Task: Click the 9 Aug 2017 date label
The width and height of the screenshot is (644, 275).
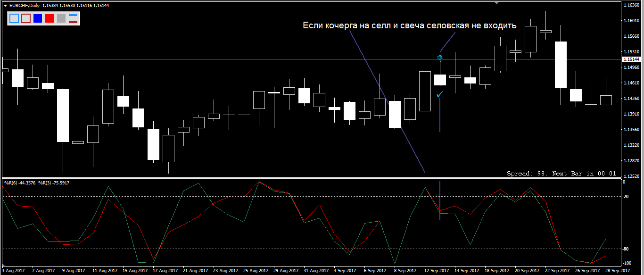Action: click(74, 271)
